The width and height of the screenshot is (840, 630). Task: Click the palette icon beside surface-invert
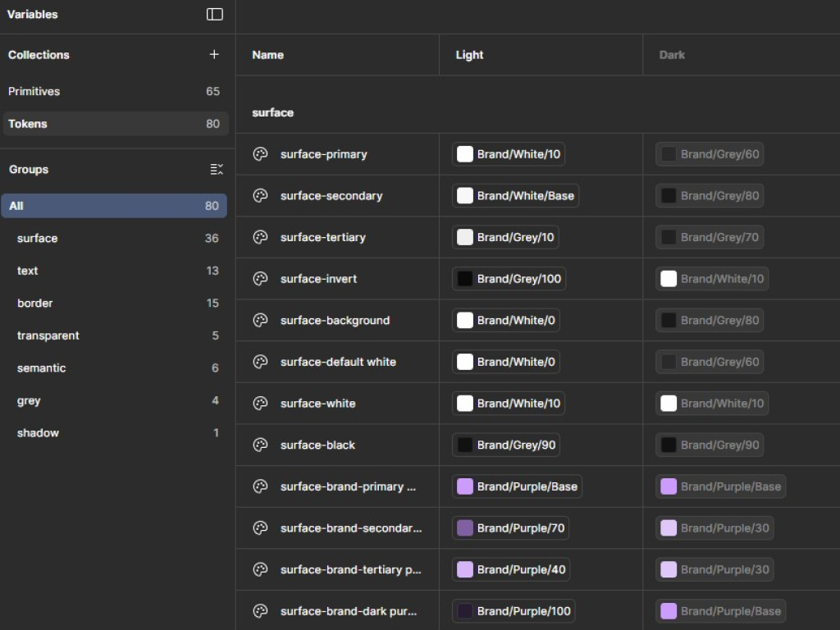click(x=260, y=279)
